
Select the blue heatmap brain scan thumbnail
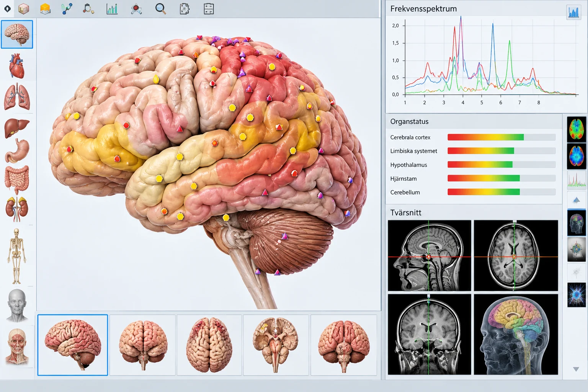577,156
